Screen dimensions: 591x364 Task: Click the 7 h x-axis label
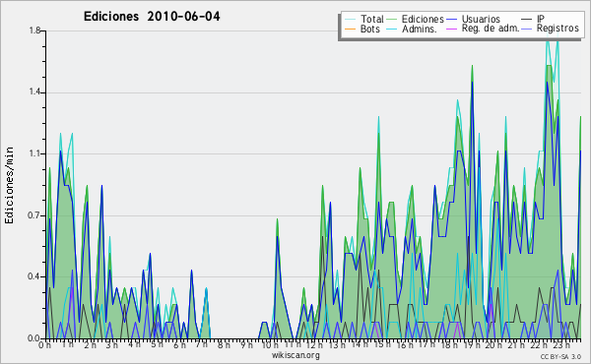coord(202,345)
